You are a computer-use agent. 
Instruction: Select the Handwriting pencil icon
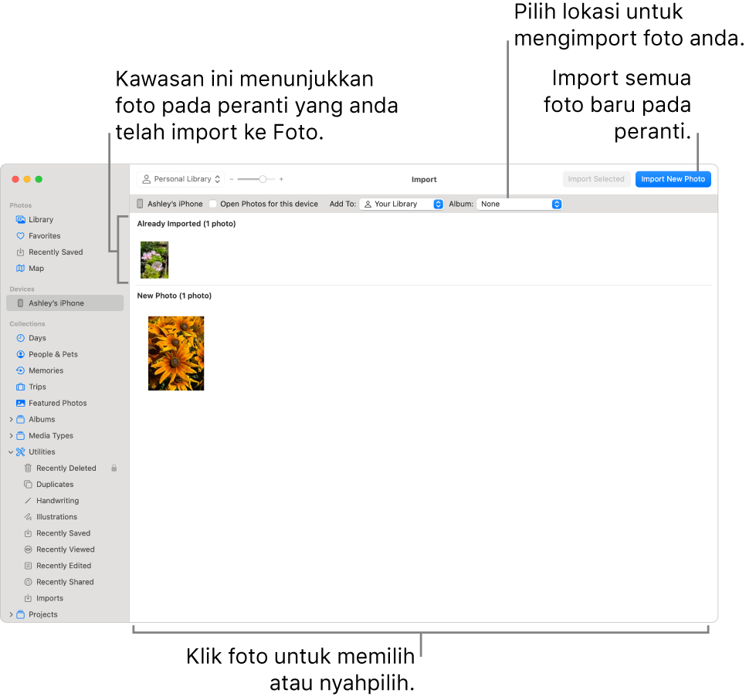[28, 501]
